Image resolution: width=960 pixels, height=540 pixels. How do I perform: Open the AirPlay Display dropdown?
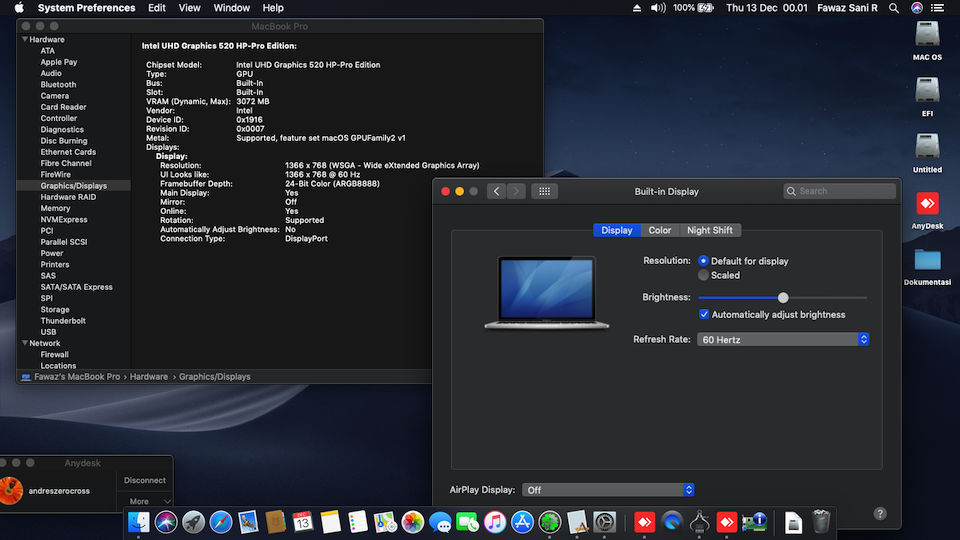pyautogui.click(x=608, y=490)
